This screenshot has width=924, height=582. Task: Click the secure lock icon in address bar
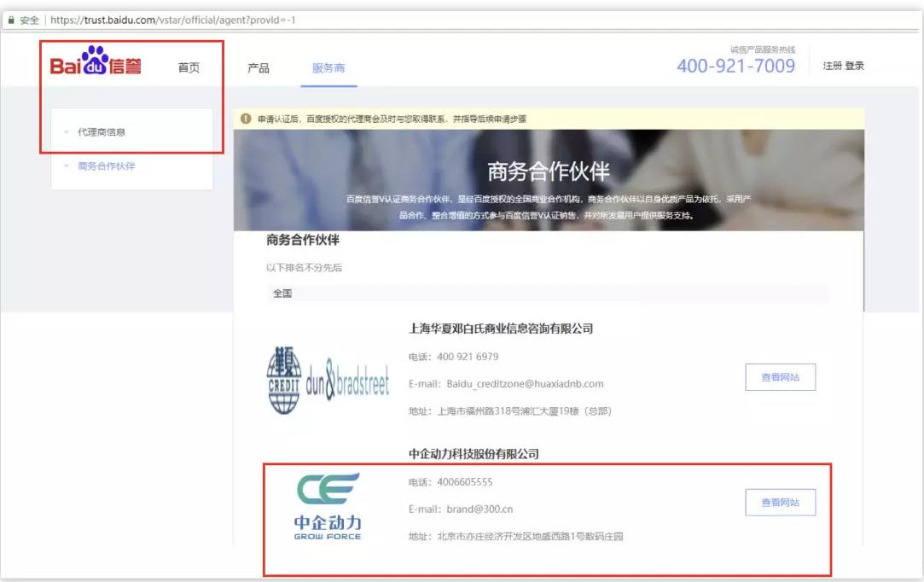tap(11, 20)
